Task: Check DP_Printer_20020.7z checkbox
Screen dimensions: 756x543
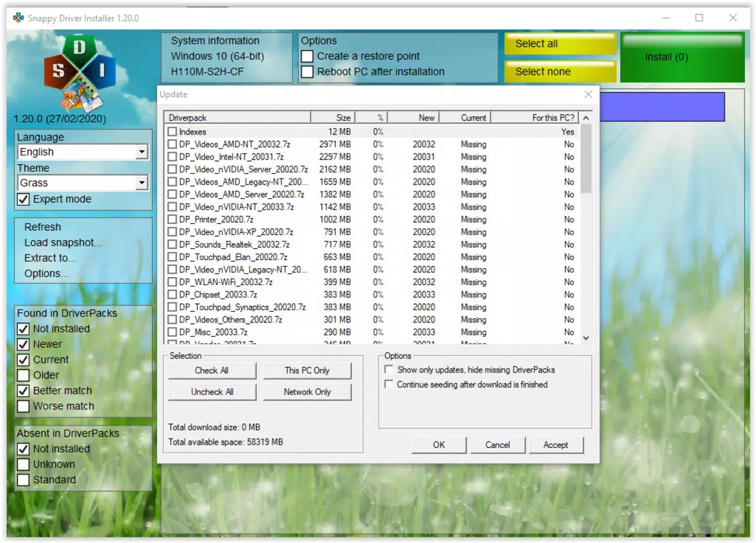Action: click(172, 219)
